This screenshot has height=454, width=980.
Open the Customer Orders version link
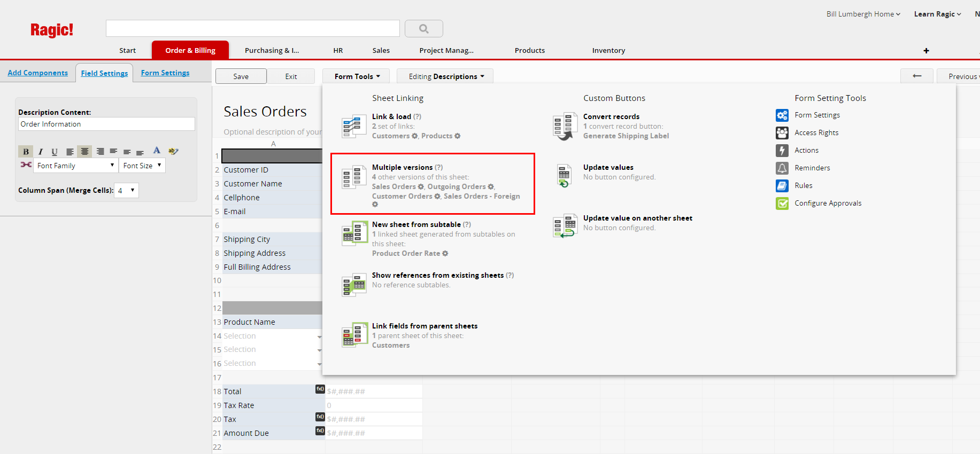point(402,197)
